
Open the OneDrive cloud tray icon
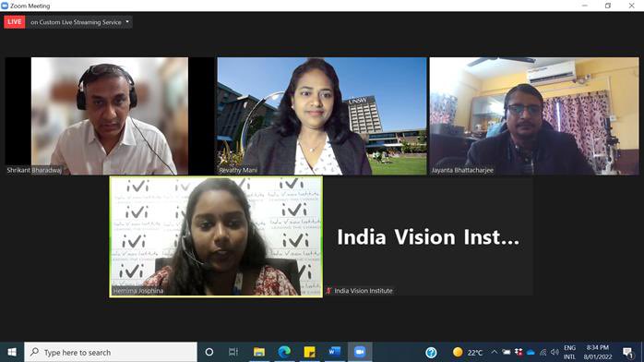pyautogui.click(x=531, y=352)
